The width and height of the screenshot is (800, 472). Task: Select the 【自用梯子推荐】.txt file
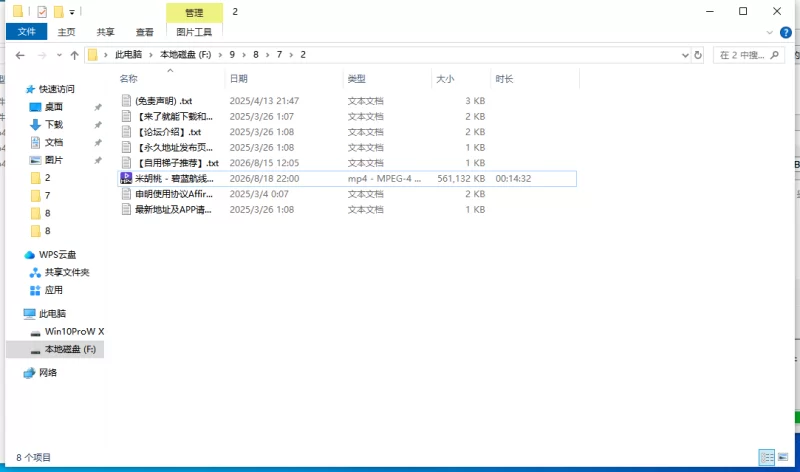177,163
